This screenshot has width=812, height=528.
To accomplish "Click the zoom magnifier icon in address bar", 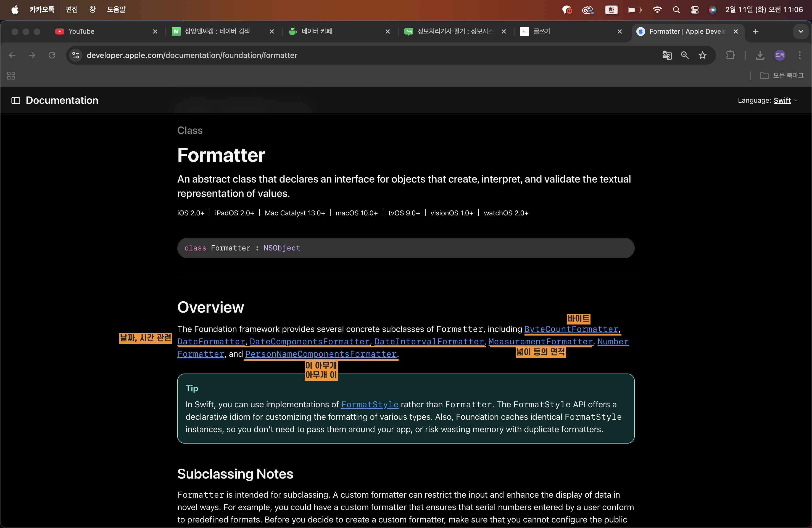I will coord(684,55).
